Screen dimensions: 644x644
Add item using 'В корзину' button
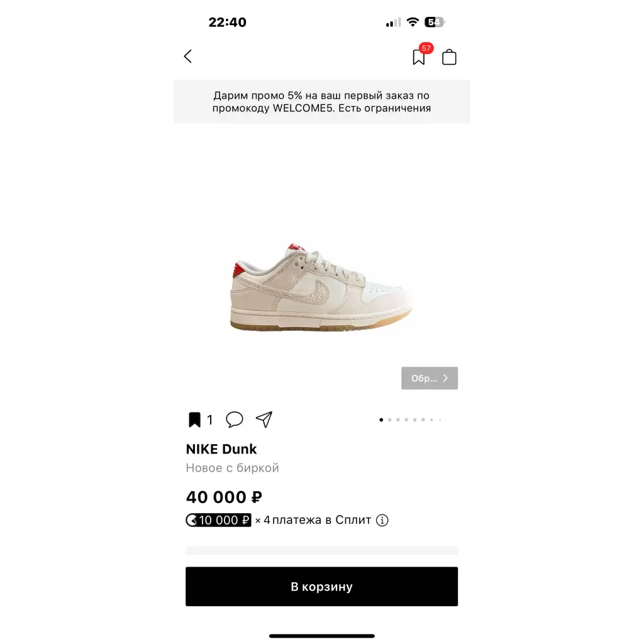point(321,587)
